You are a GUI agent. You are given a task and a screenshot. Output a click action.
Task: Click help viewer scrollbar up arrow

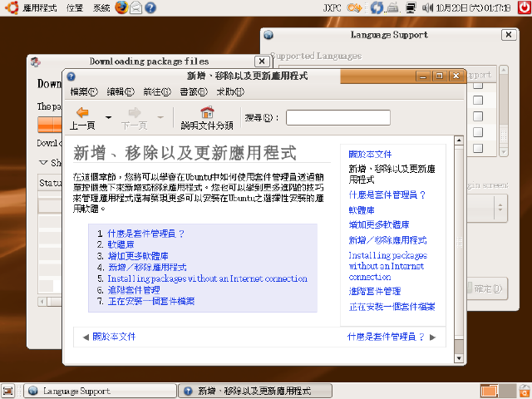[x=459, y=140]
